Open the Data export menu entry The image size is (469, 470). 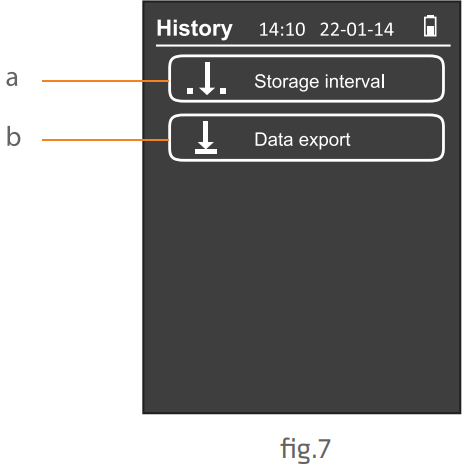[x=306, y=138]
